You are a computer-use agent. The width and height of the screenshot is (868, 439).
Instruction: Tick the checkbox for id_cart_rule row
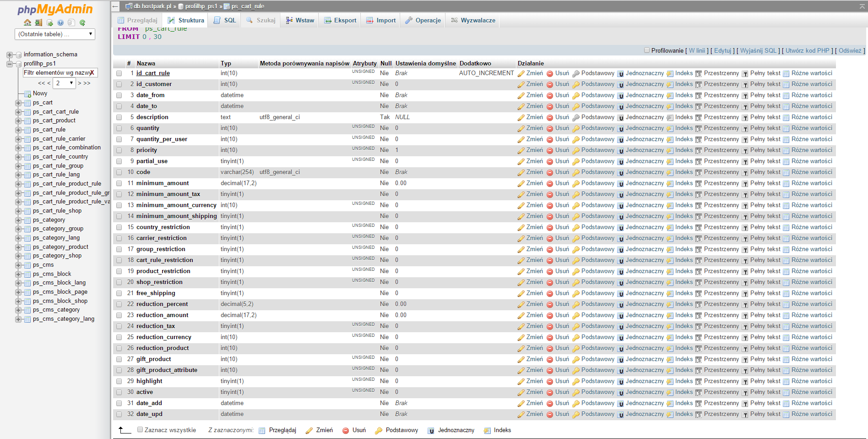coord(119,73)
